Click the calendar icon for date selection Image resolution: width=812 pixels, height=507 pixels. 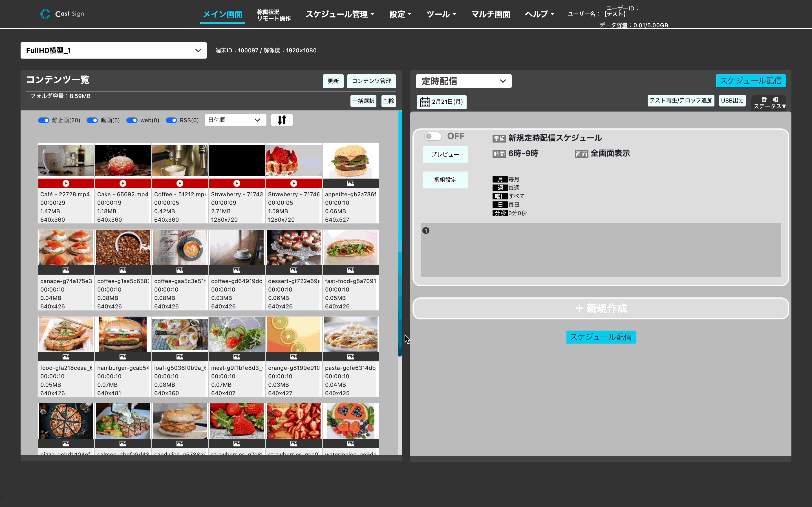pos(425,102)
